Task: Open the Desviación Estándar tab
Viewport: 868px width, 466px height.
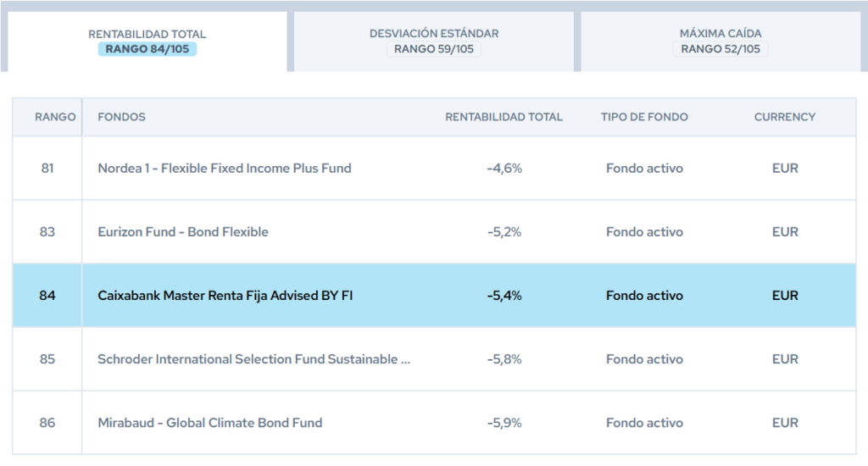Action: pyautogui.click(x=434, y=42)
